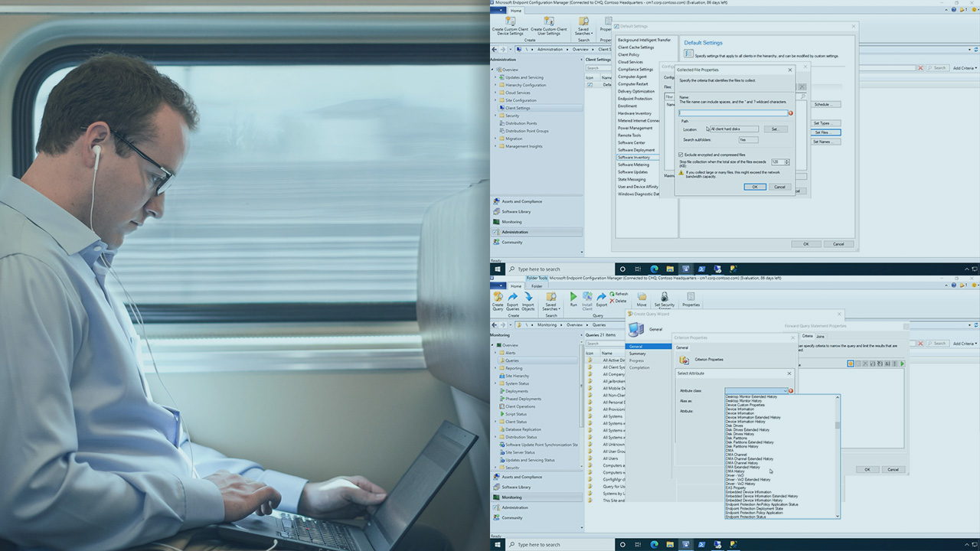980x551 pixels.
Task: Click the file Name text field
Action: 733,113
